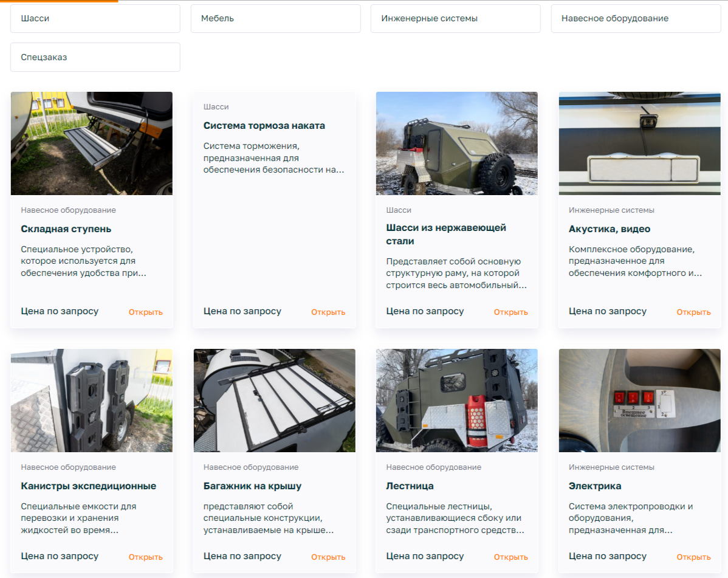728x578 pixels.
Task: Click the Лестница trailer photo
Action: tap(456, 401)
